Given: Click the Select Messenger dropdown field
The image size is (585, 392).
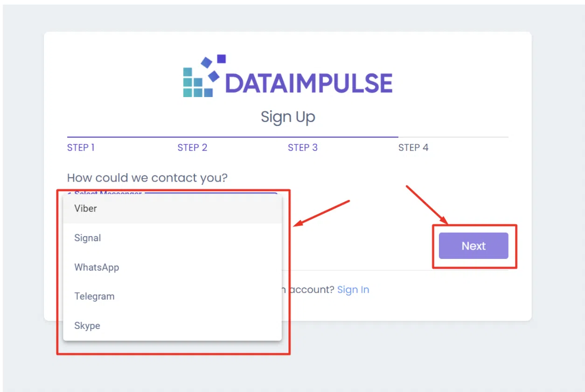Looking at the screenshot, I should [x=210, y=193].
